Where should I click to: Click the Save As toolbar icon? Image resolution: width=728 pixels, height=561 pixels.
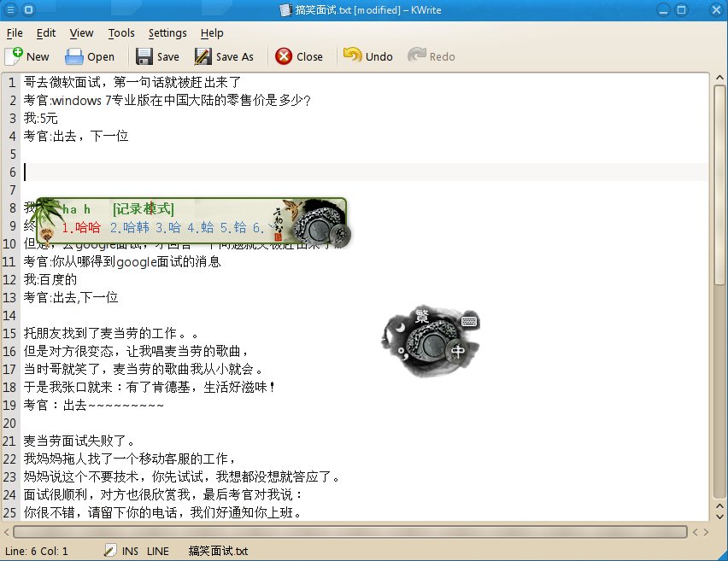click(x=203, y=56)
